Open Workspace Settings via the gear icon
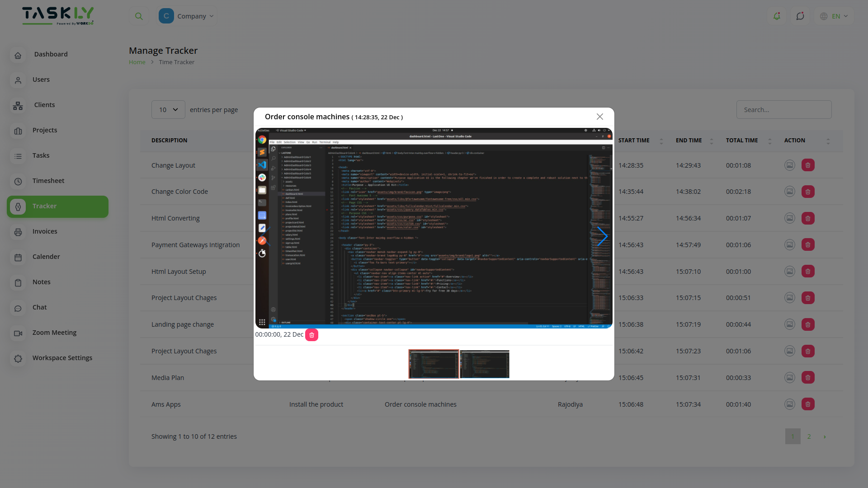 (18, 358)
